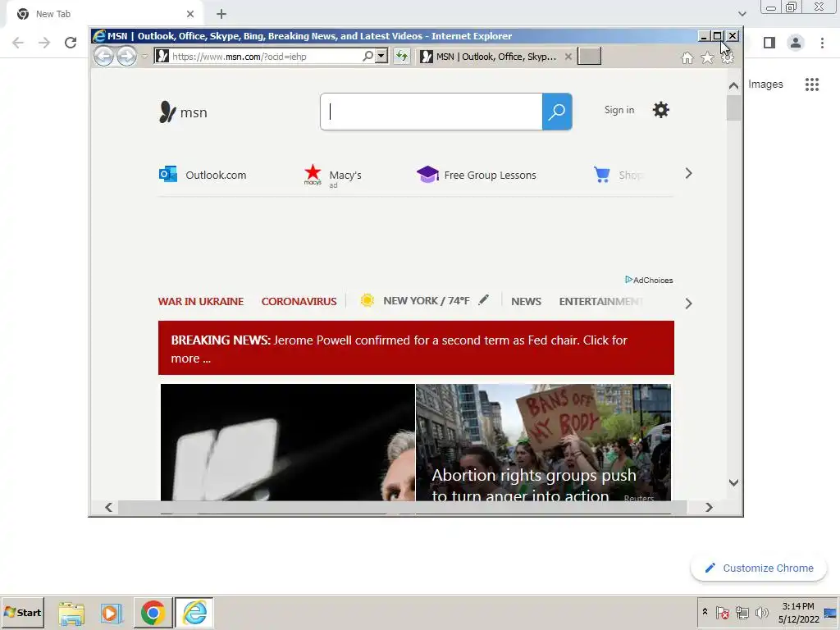Viewport: 840px width, 630px height.
Task: Open the CORONAVIRUS section
Action: tap(299, 301)
